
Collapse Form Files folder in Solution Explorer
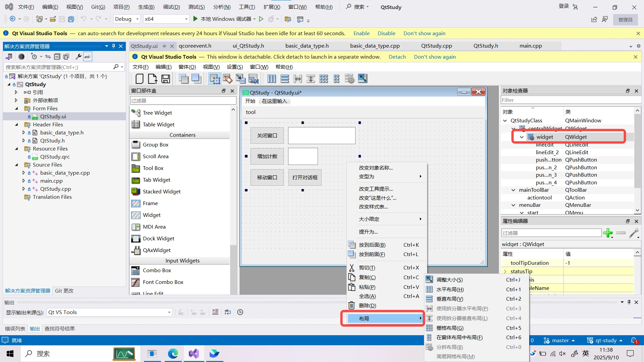[x=16, y=108]
